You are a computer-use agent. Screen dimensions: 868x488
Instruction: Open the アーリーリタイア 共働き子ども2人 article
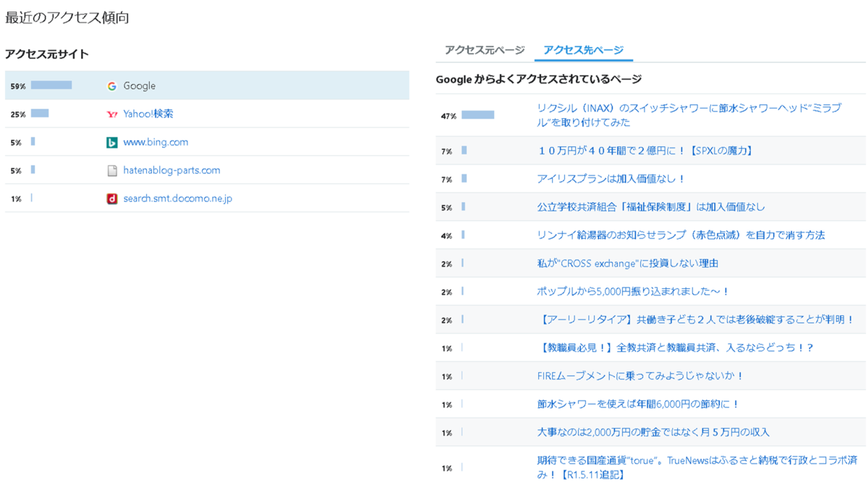point(697,319)
